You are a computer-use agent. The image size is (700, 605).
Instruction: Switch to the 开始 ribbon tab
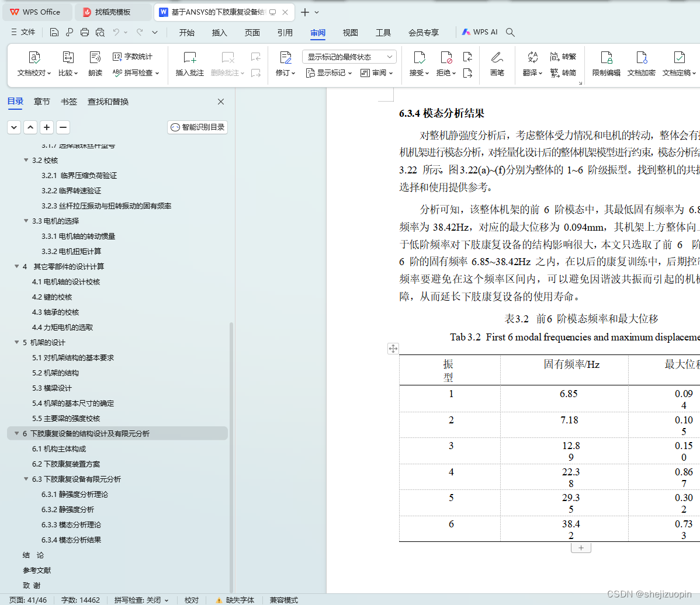click(186, 33)
